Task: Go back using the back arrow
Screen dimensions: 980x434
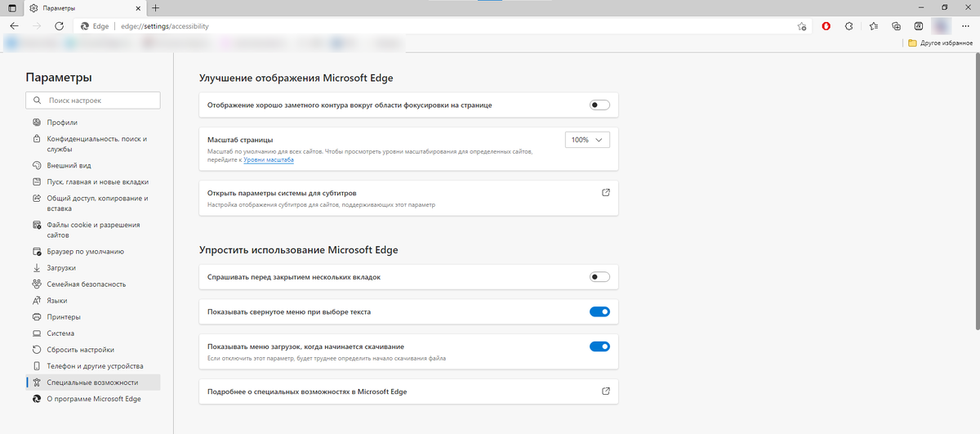Action: pyautogui.click(x=14, y=26)
